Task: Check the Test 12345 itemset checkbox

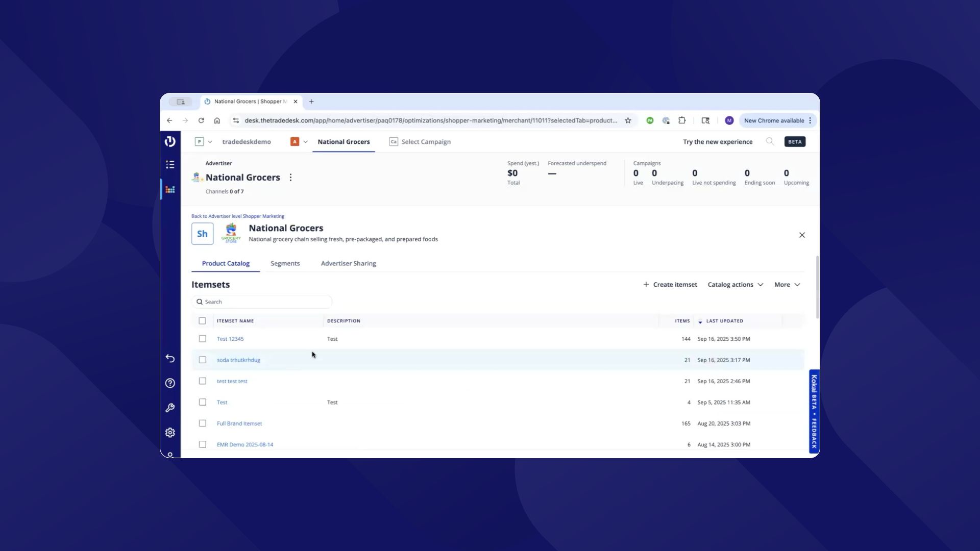Action: [x=203, y=339]
